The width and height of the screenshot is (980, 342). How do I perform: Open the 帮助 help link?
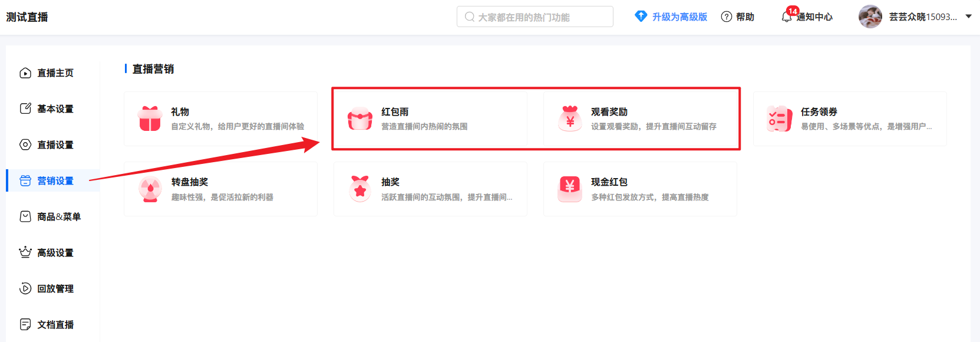pos(744,17)
